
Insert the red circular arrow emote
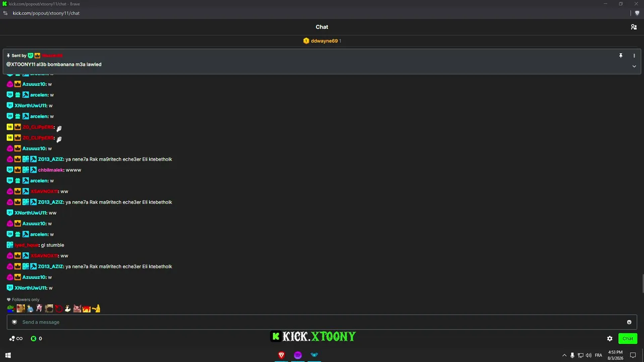pos(58,308)
